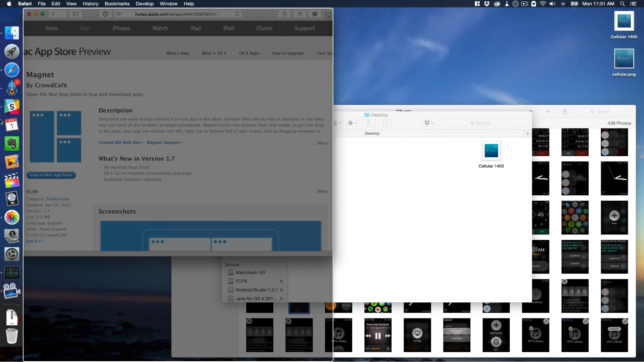Click the Safari Share toolbar button
The height and width of the screenshot is (362, 644).
(284, 14)
